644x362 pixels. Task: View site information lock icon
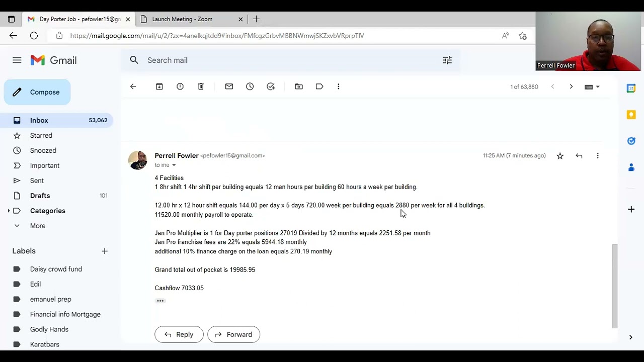(x=59, y=36)
